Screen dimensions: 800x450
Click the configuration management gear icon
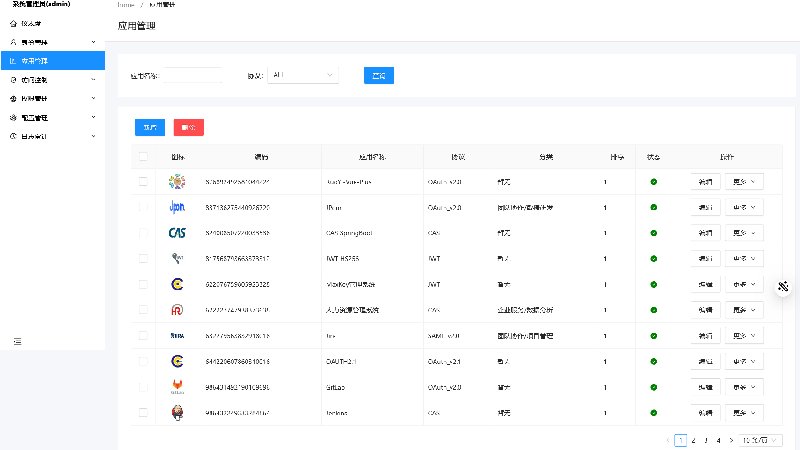click(13, 117)
